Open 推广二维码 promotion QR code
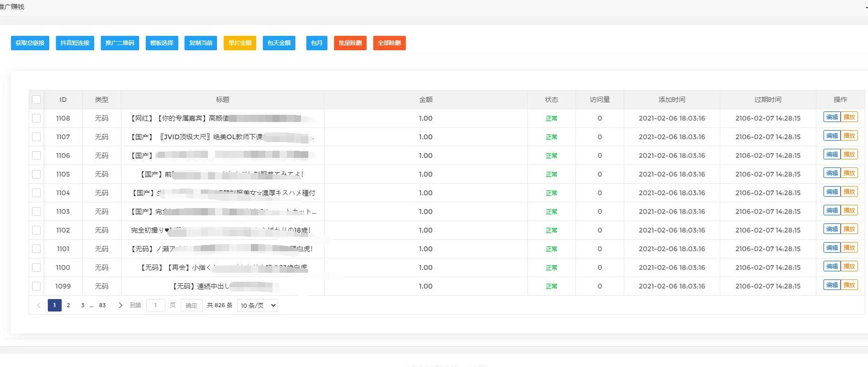This screenshot has height=367, width=868. (120, 43)
